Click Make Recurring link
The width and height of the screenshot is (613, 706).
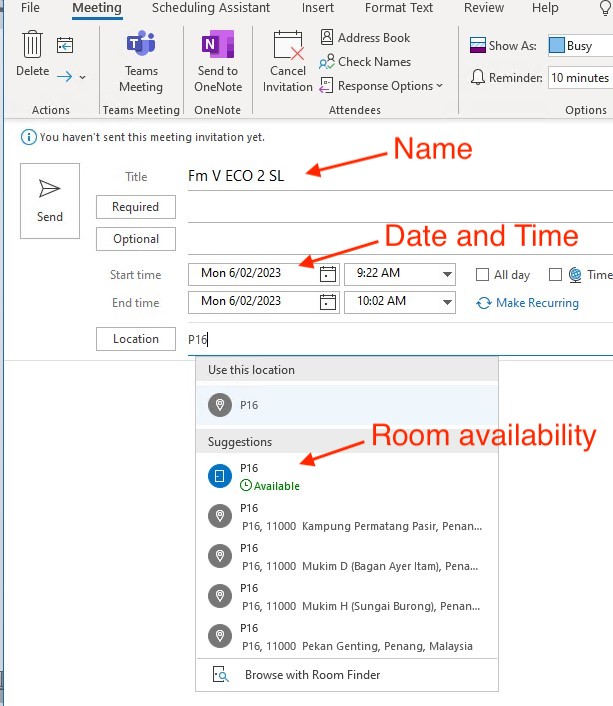pyautogui.click(x=527, y=303)
